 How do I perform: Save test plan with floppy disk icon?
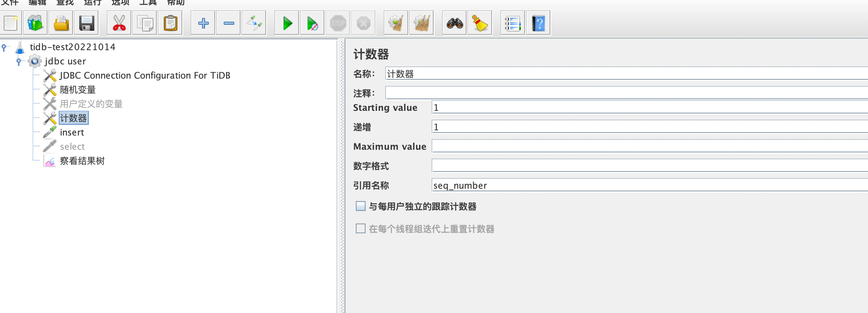(x=86, y=23)
